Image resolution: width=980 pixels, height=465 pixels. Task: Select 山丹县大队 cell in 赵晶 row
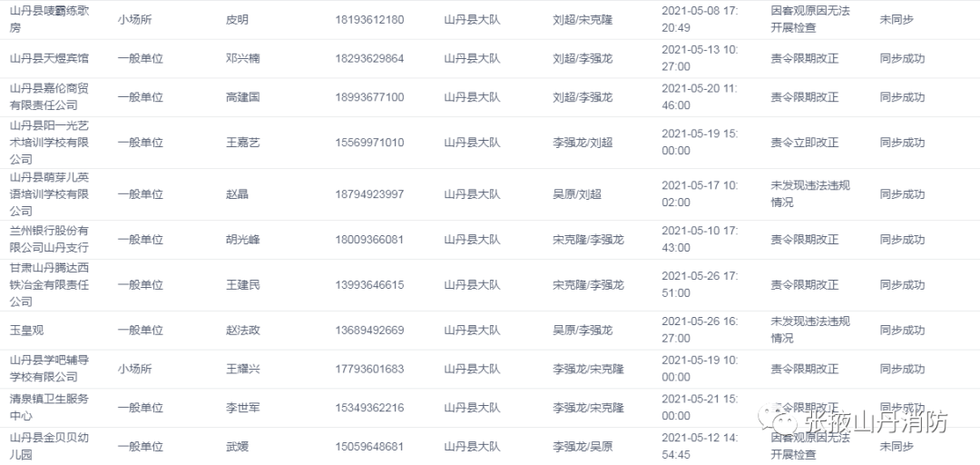tap(472, 194)
